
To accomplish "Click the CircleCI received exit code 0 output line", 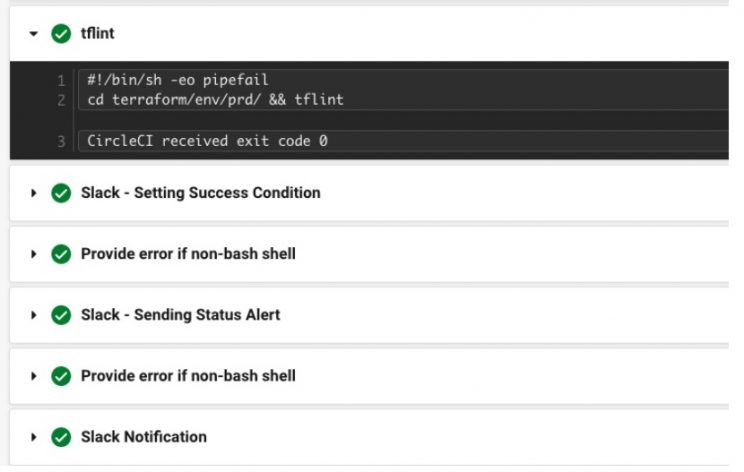I will pyautogui.click(x=207, y=140).
